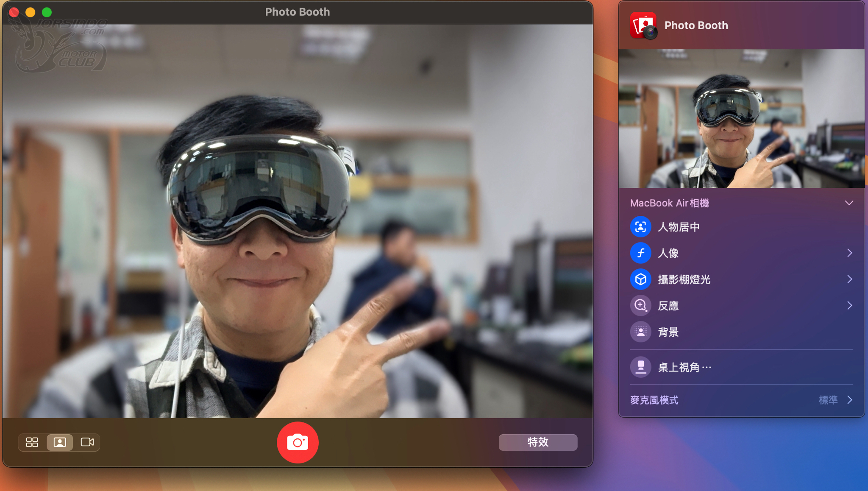Click the camera preview thumbnail in panel
The image size is (868, 491).
tap(741, 119)
